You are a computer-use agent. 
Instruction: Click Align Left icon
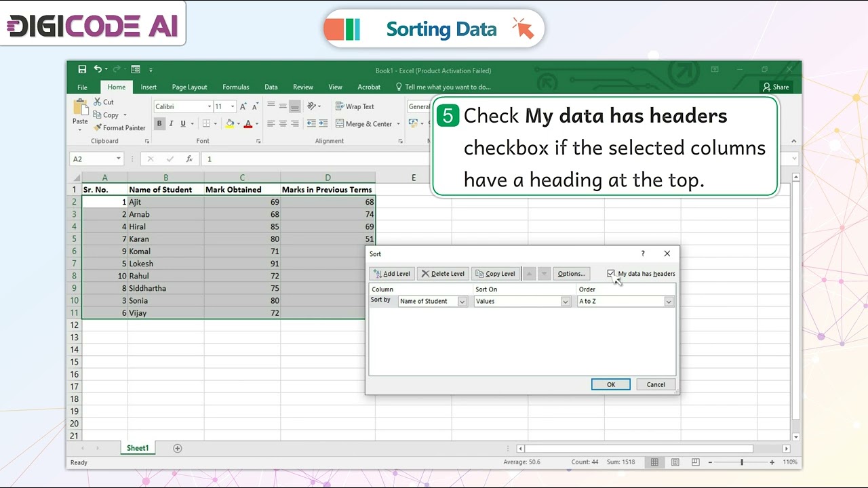click(271, 123)
